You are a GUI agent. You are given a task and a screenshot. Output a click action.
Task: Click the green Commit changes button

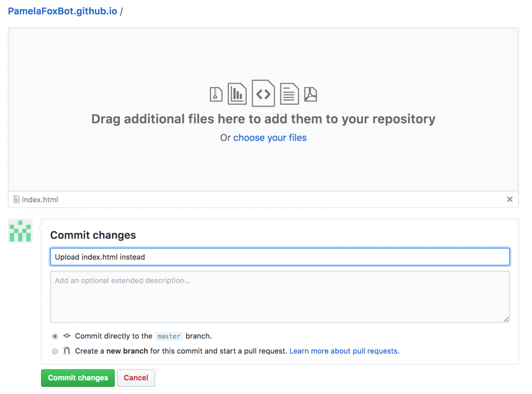tap(78, 378)
